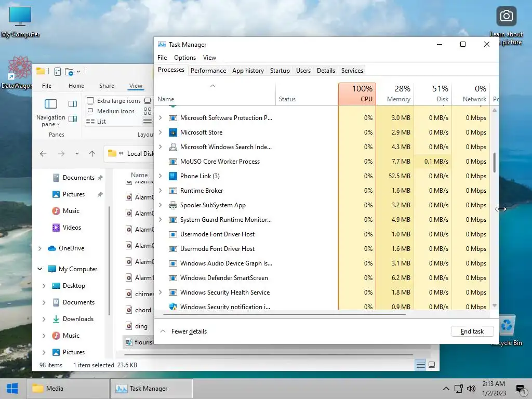Click End task button

[x=472, y=331]
